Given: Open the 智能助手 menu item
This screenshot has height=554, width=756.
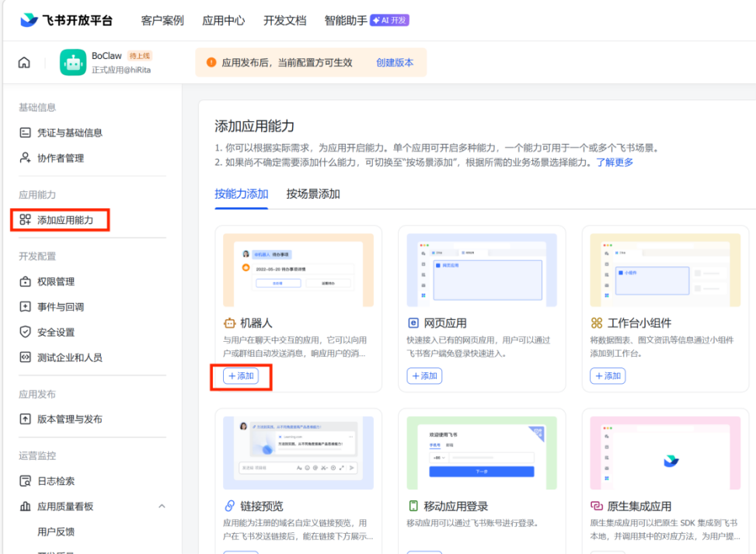Looking at the screenshot, I should pyautogui.click(x=342, y=20).
